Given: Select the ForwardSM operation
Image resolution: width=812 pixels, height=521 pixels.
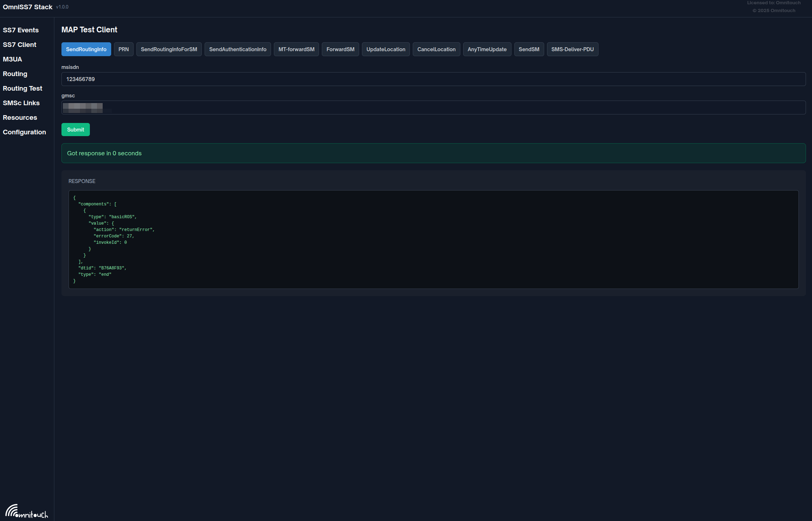Looking at the screenshot, I should pos(340,49).
